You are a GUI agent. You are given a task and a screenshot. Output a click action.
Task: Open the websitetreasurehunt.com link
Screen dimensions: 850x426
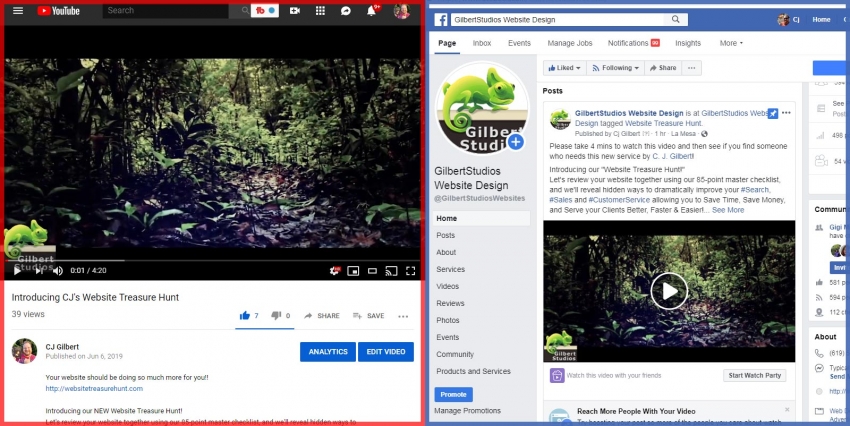point(94,389)
